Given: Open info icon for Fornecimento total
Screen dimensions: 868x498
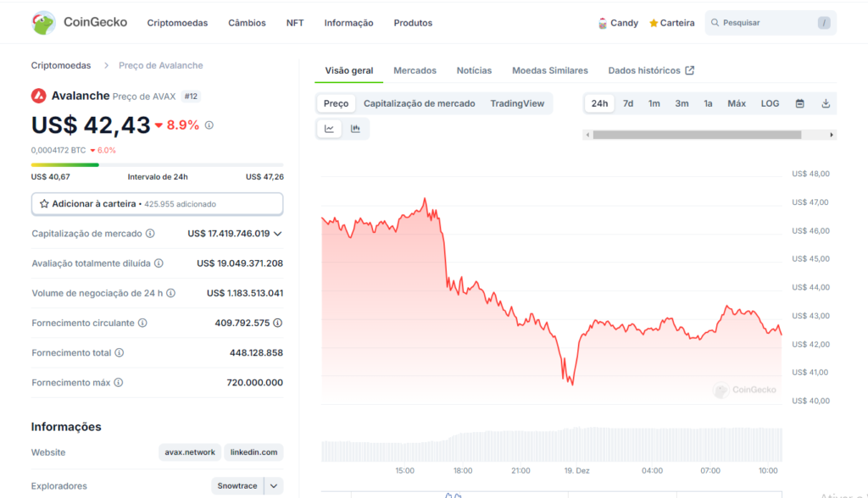Looking at the screenshot, I should (x=119, y=353).
